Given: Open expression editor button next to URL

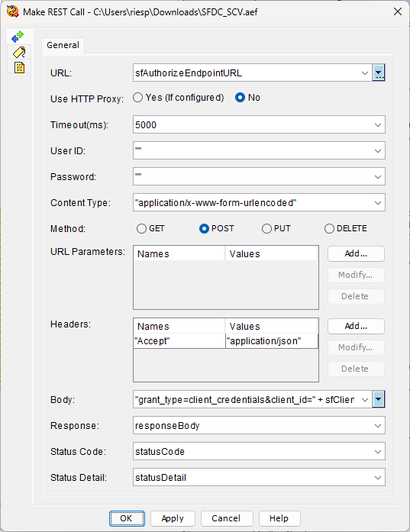Looking at the screenshot, I should [379, 73].
